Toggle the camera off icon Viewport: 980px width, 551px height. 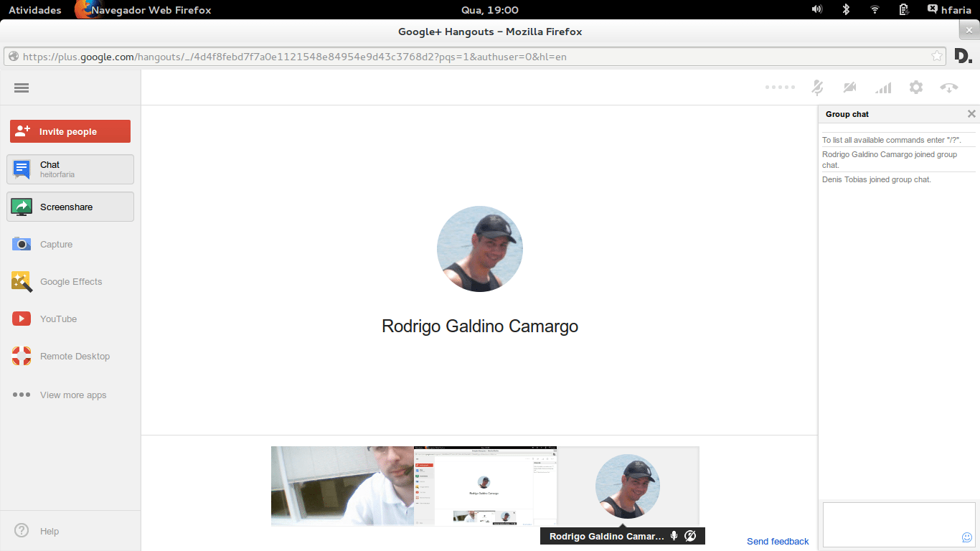click(850, 88)
